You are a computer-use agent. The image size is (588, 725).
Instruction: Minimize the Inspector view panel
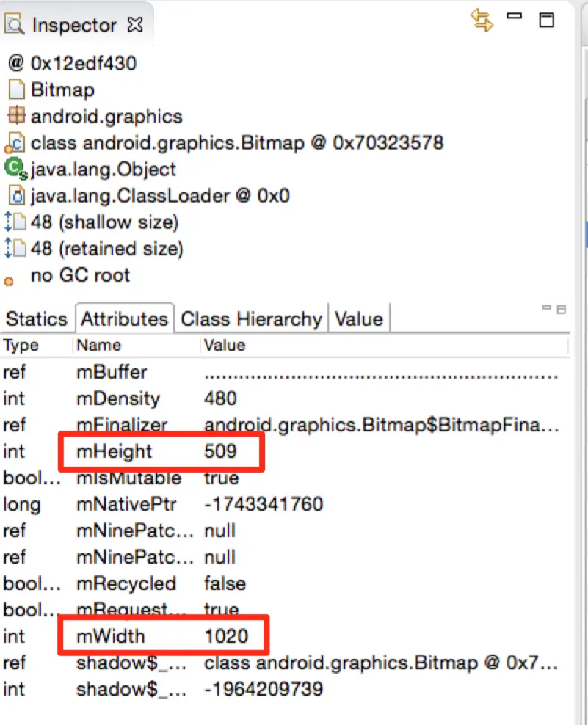514,16
